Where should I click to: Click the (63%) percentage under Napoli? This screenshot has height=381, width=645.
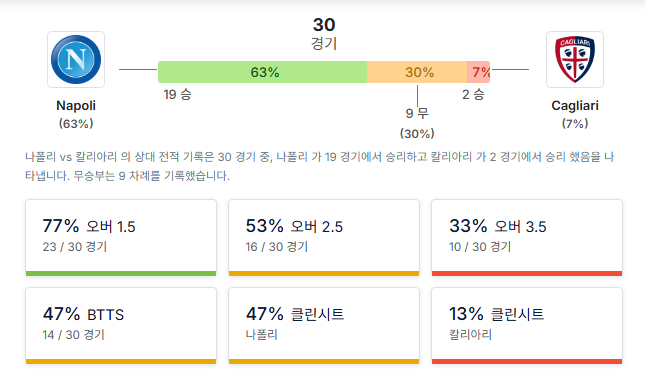[x=76, y=123]
